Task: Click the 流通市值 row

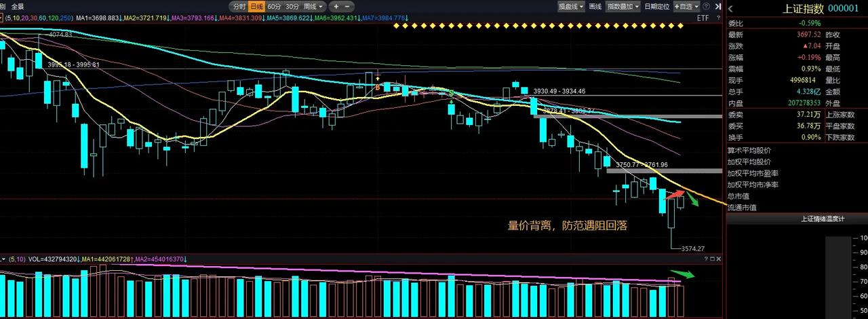Action: (x=742, y=208)
